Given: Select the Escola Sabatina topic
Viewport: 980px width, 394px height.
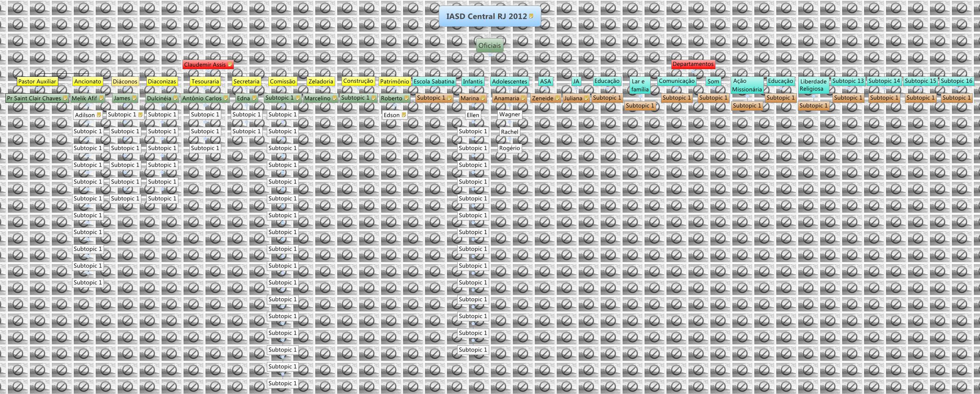Looking at the screenshot, I should 434,81.
